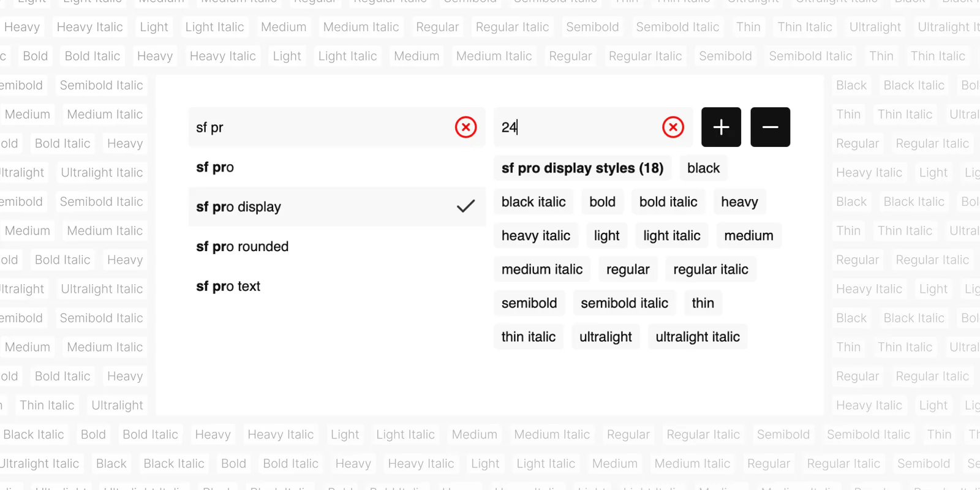Choose the regular style chip
Image resolution: width=980 pixels, height=490 pixels.
[x=628, y=269]
